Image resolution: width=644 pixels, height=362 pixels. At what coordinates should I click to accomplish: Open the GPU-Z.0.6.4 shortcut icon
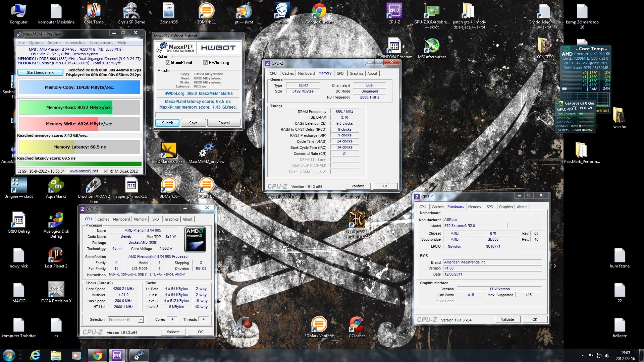point(432,16)
